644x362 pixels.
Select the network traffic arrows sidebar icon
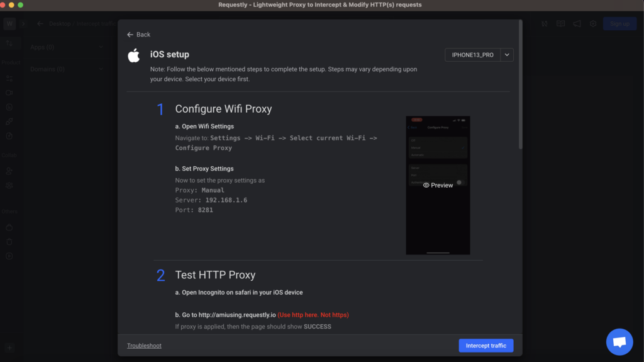coord(9,43)
